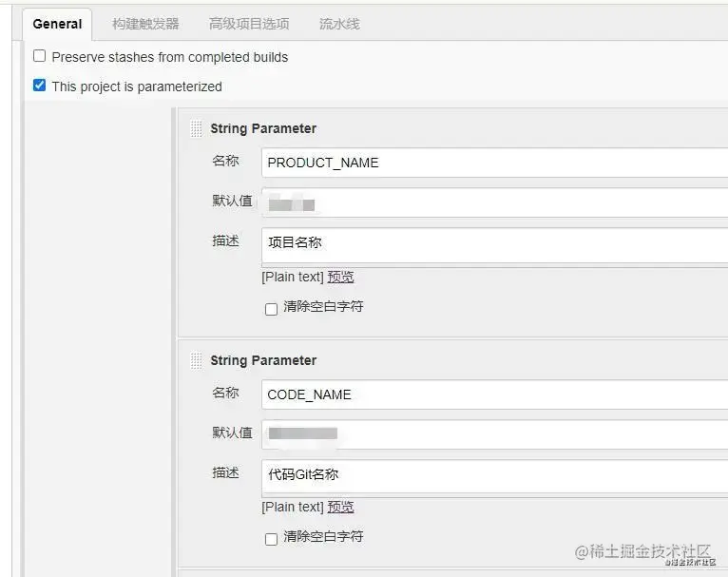The height and width of the screenshot is (577, 728).
Task: Preview the 项目名称 description via 预览
Action: click(x=341, y=278)
